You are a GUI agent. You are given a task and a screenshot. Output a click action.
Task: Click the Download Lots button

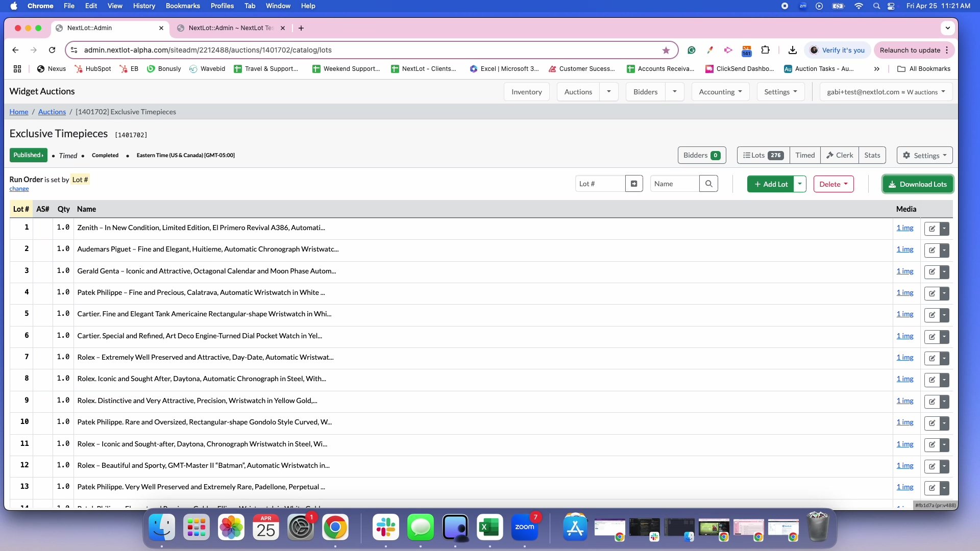click(x=917, y=184)
